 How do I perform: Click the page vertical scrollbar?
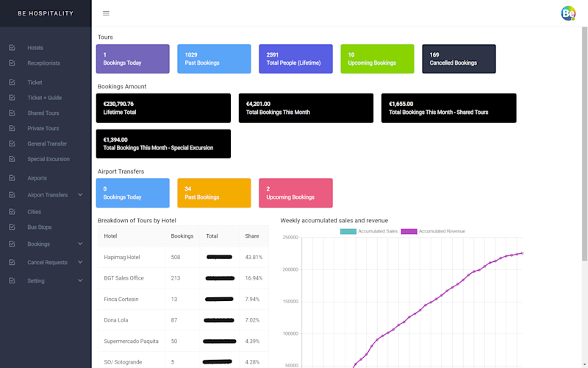coord(584,144)
